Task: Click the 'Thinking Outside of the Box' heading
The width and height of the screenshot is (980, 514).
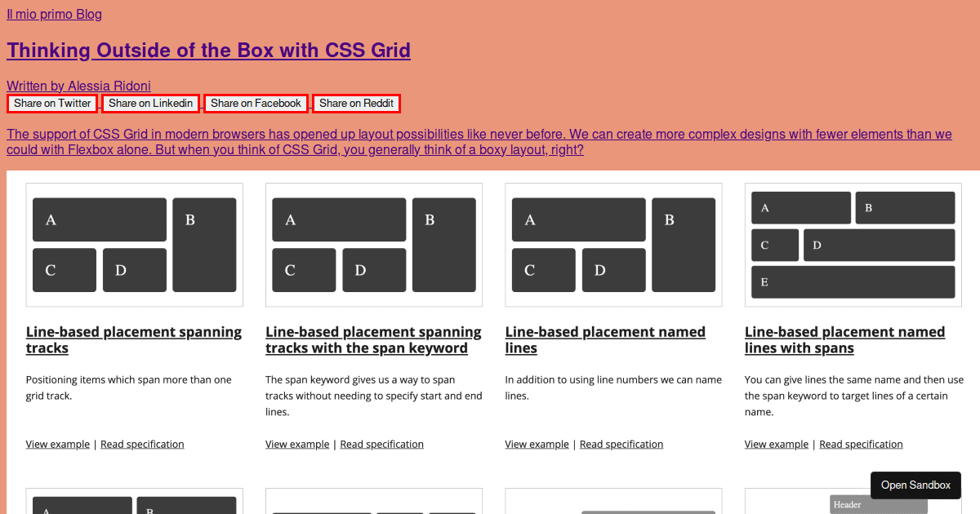Action: coord(208,50)
